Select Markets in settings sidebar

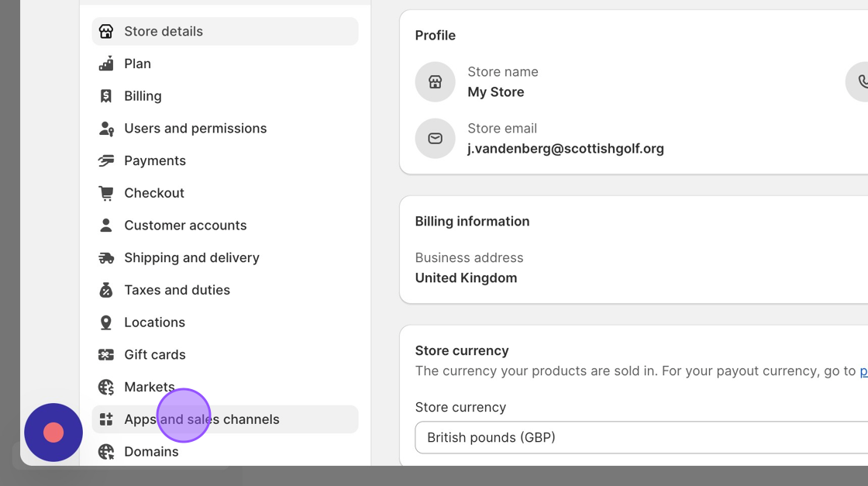(x=149, y=387)
